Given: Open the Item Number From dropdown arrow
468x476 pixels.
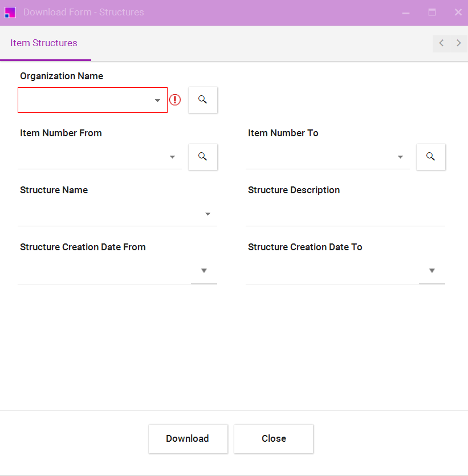Looking at the screenshot, I should 172,157.
